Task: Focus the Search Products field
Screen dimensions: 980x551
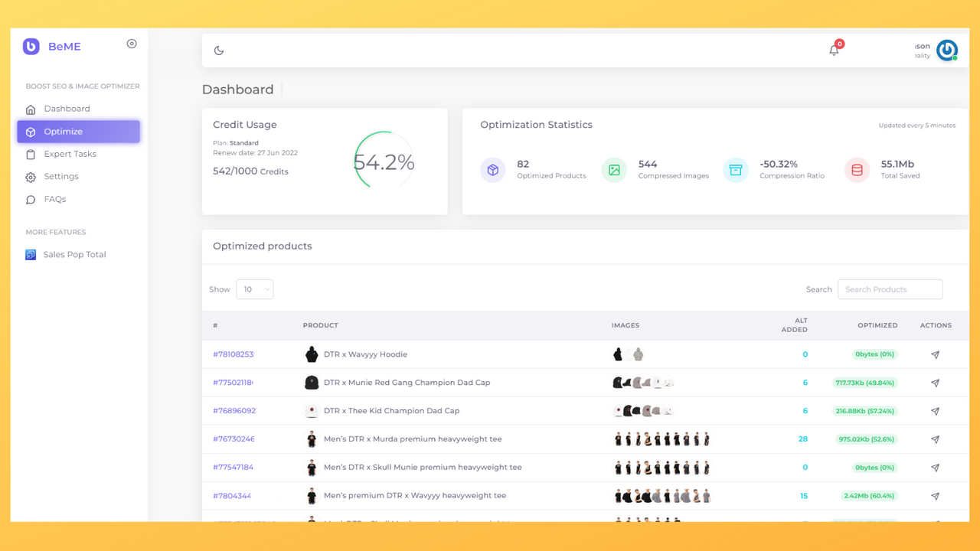Action: point(890,289)
